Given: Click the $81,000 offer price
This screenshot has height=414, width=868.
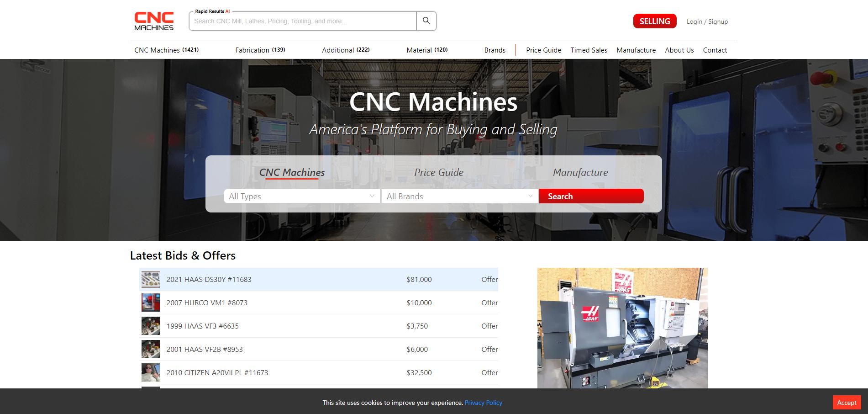Looking at the screenshot, I should tap(419, 279).
